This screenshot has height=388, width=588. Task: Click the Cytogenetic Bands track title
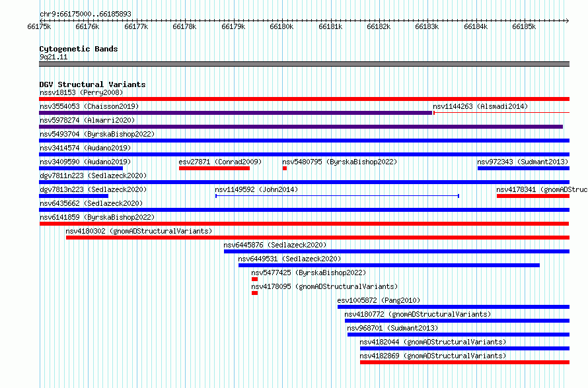coord(79,49)
